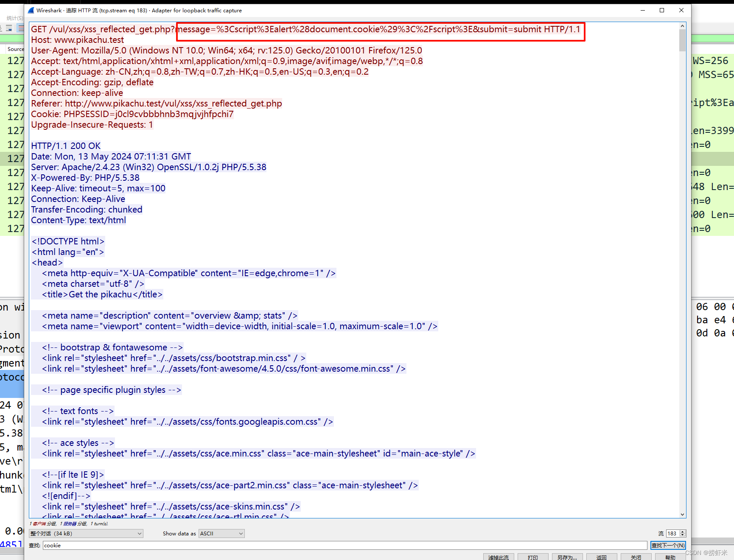Click the '1 turn(s)' summary text
Screen dimensions: 734x560
tap(99, 524)
